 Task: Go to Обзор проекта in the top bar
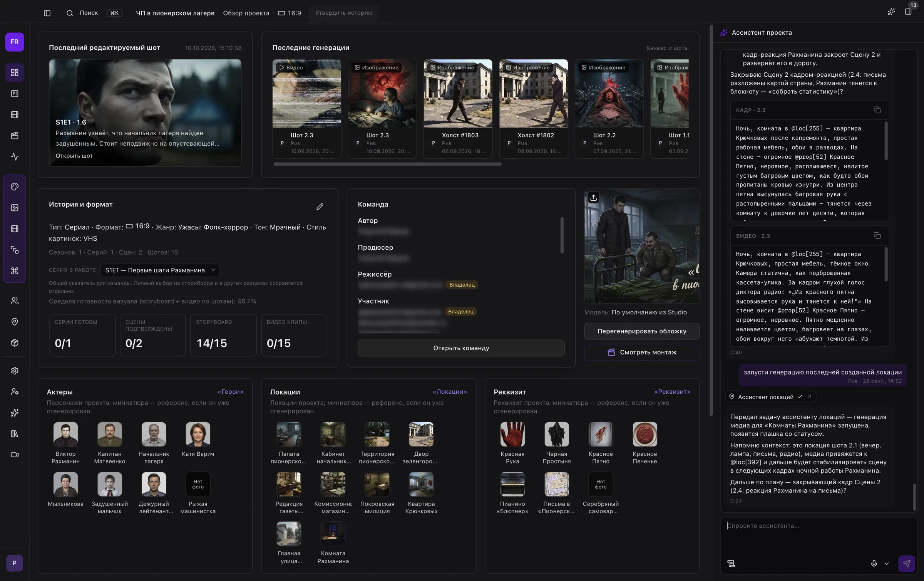pos(246,13)
